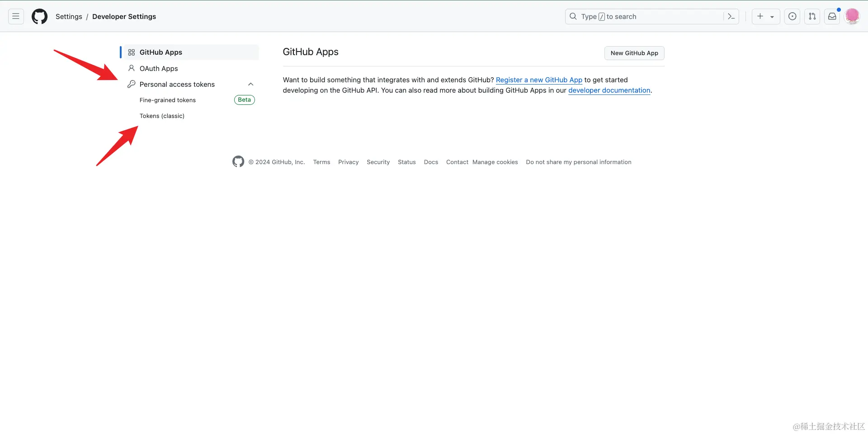Open Fine-grained tokens page
This screenshot has width=868, height=434.
168,100
